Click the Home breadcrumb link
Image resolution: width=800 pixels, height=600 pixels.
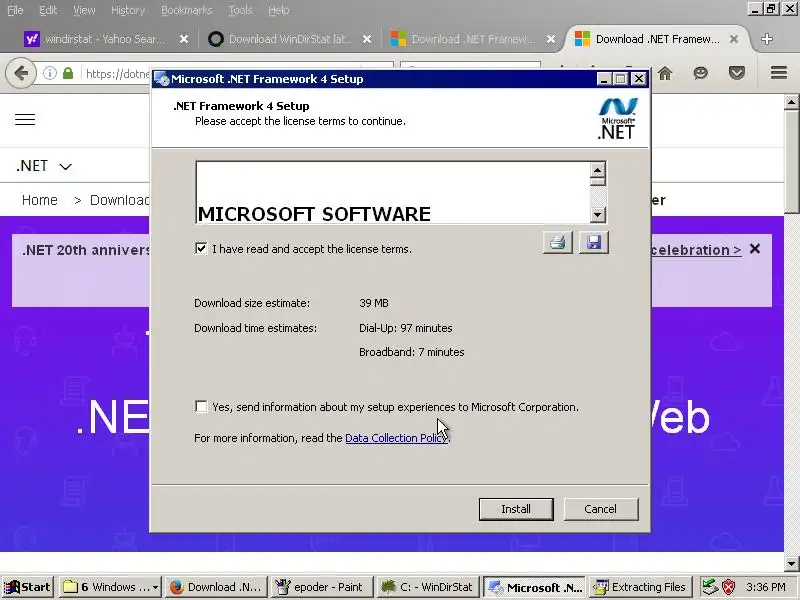tap(40, 200)
